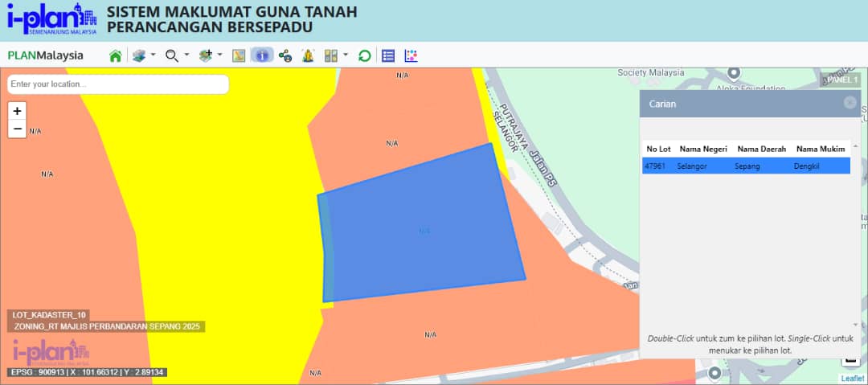Select lot 47961 row in Carian results
The width and height of the screenshot is (868, 385).
[745, 166]
